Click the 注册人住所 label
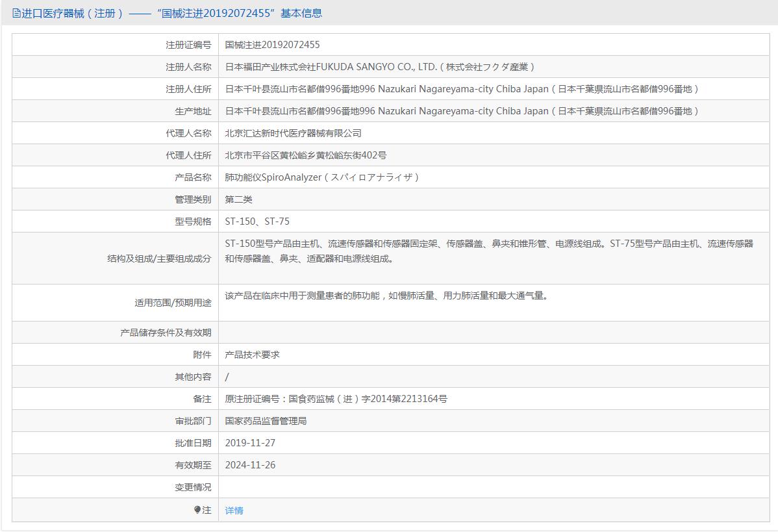This screenshot has height=532, width=778. pos(188,89)
